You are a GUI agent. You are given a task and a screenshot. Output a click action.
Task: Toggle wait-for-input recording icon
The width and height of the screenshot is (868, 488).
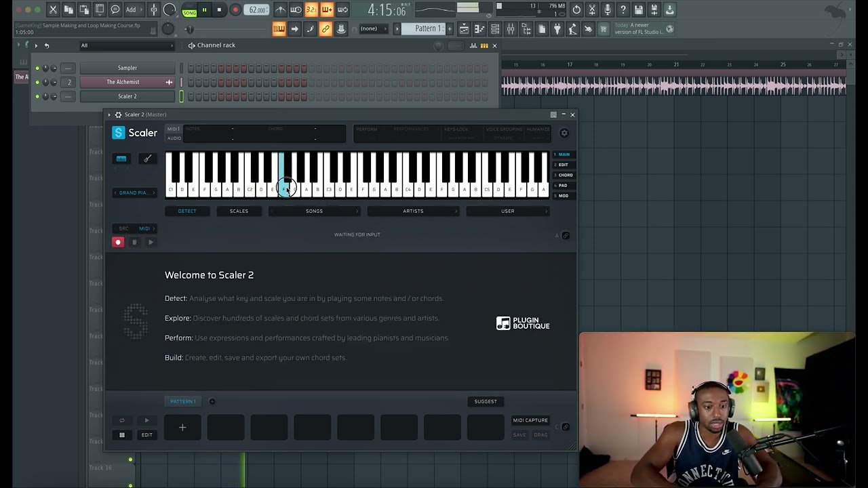click(296, 9)
